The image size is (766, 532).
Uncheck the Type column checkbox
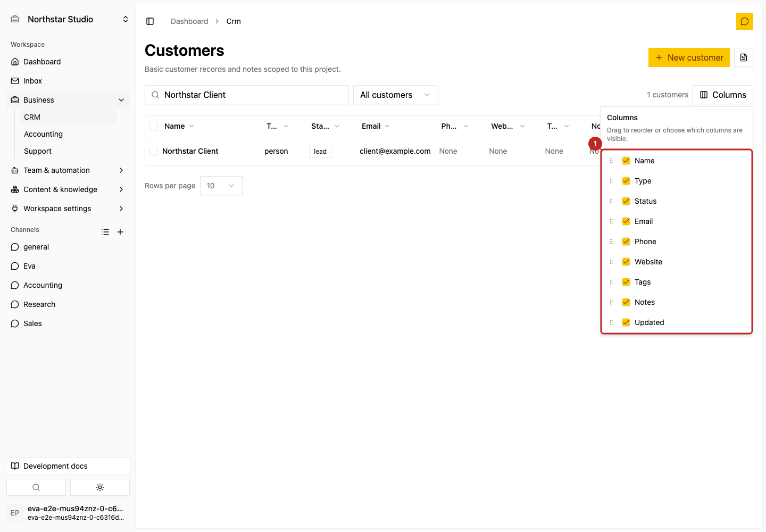(626, 181)
